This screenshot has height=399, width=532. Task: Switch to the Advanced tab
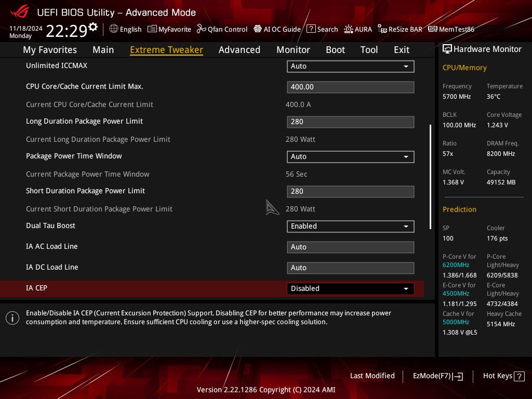pos(240,50)
